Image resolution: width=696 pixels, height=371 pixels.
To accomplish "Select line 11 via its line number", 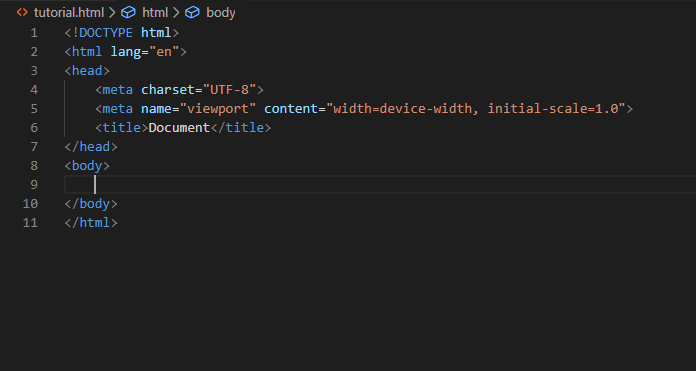I will pyautogui.click(x=30, y=222).
